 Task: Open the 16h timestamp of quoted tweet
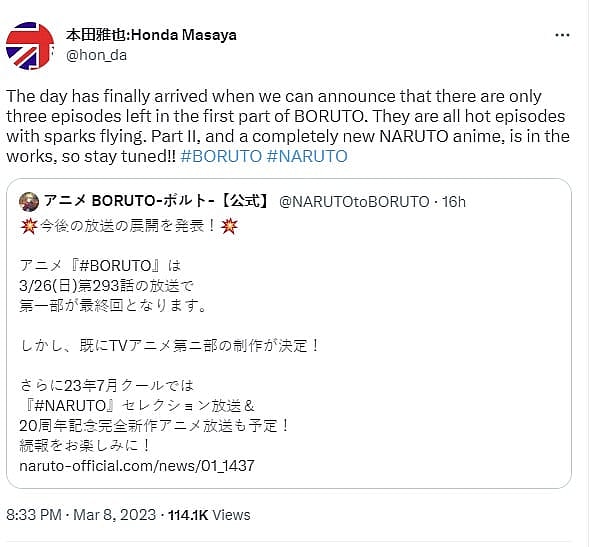(x=453, y=202)
